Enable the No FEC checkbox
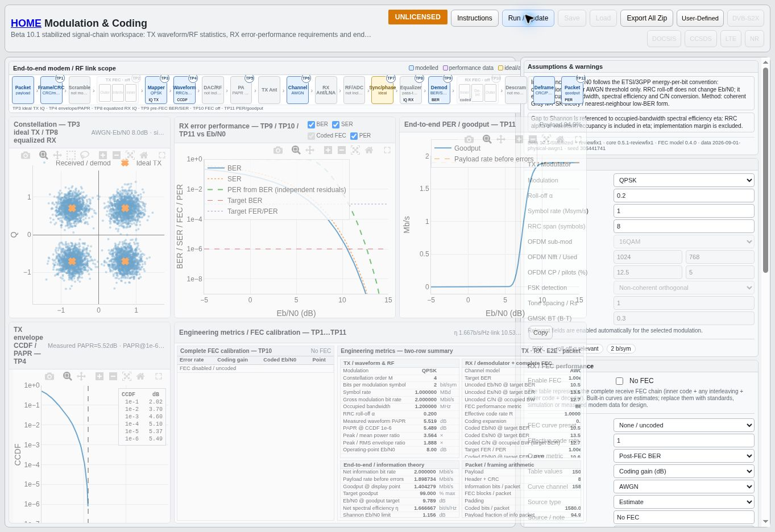Viewport: 775px width, 532px height. pos(620,381)
